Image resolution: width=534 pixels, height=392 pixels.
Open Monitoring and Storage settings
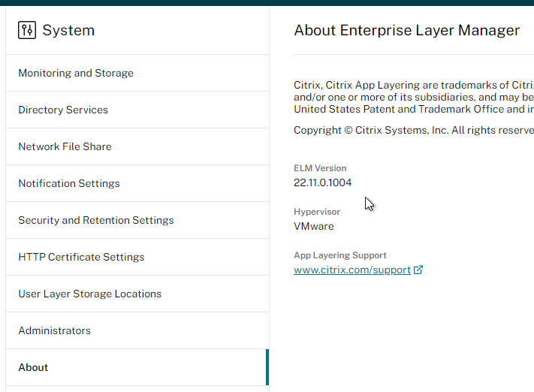137,73
